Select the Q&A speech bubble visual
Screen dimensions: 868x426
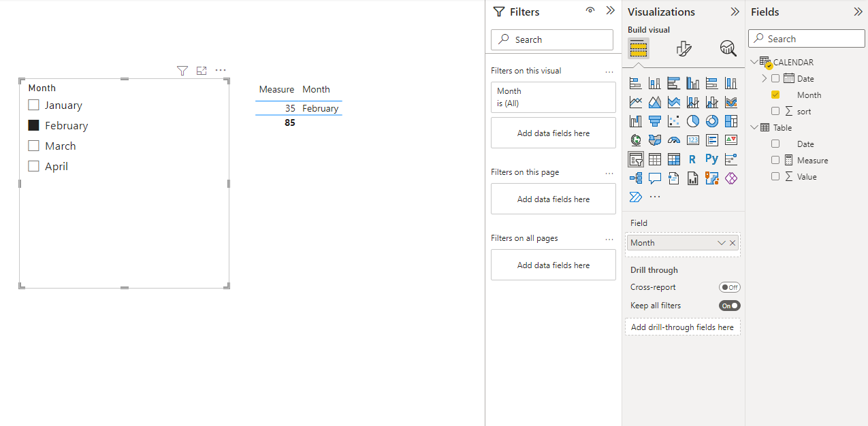tap(655, 178)
